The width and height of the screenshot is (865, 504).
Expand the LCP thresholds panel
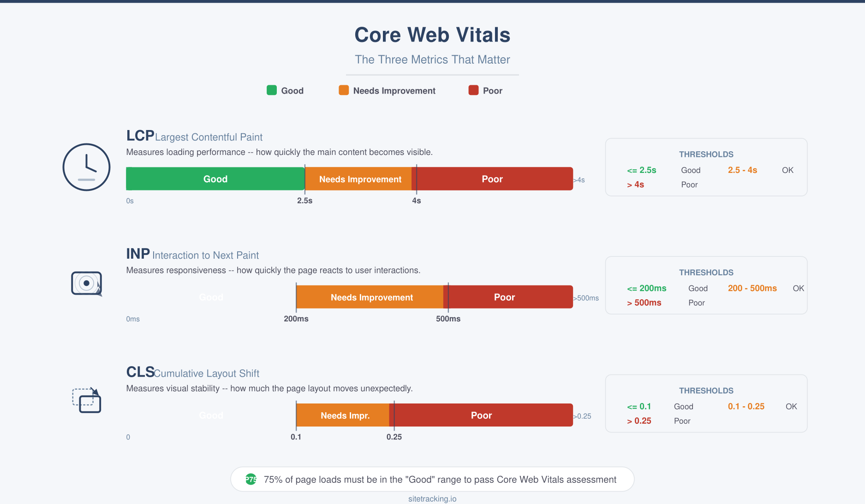pyautogui.click(x=706, y=167)
